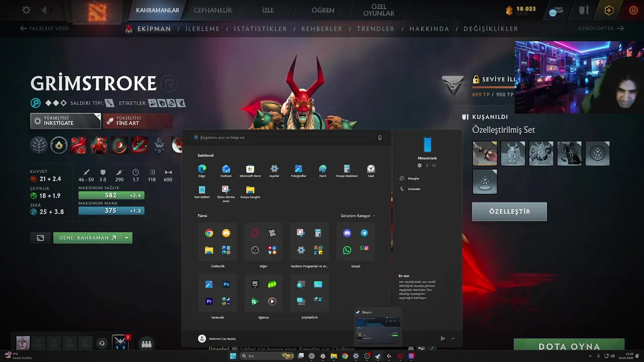Screen dimensions: 644x362
Task: Select Grimstroke innate ability icon
Action: [59, 145]
